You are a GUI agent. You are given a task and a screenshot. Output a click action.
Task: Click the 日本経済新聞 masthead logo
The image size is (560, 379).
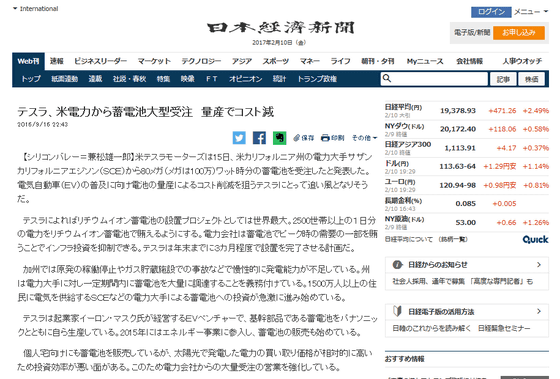281,28
